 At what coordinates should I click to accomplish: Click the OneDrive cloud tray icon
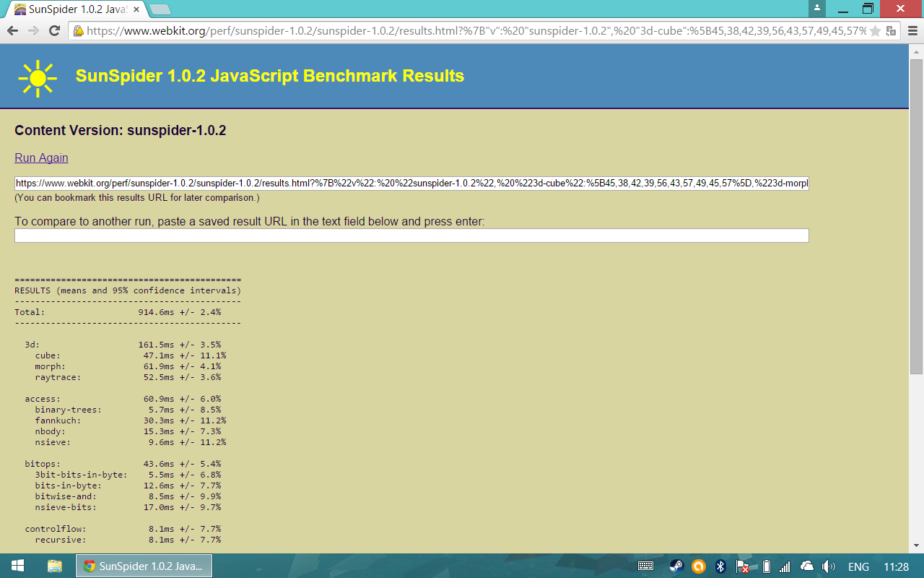pyautogui.click(x=807, y=566)
